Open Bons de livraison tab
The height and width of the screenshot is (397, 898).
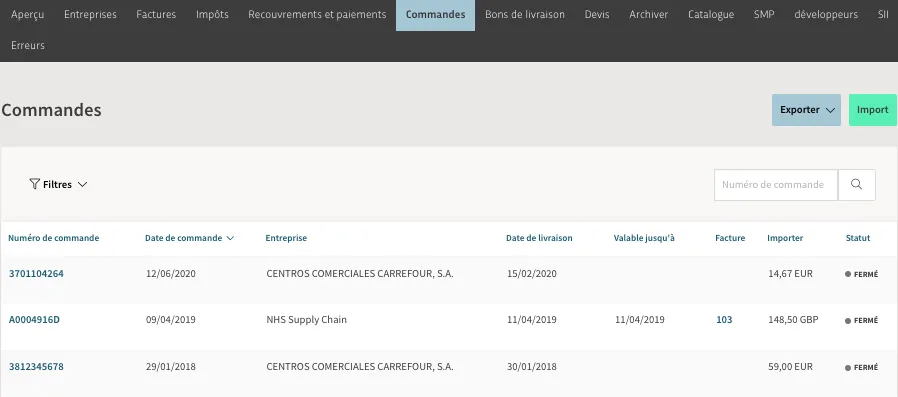pos(525,14)
